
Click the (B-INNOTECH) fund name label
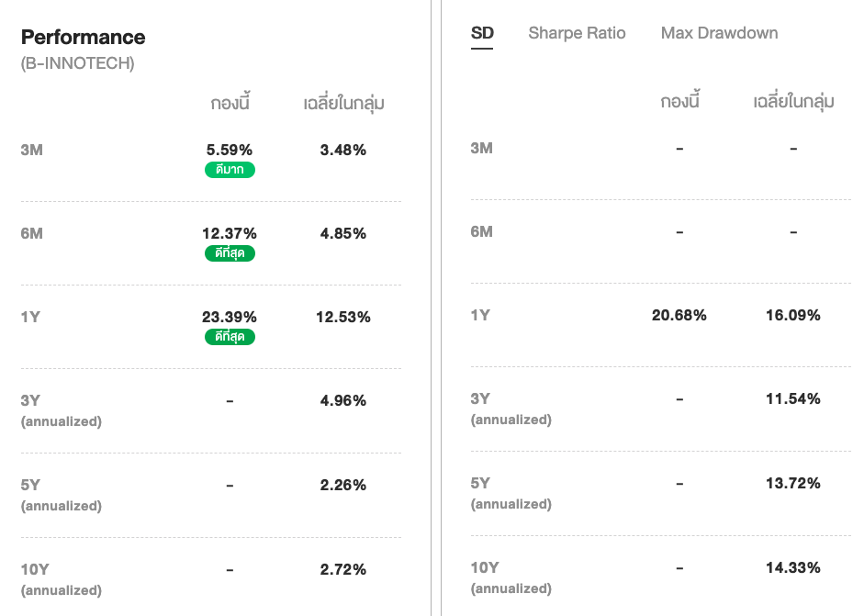[x=77, y=64]
